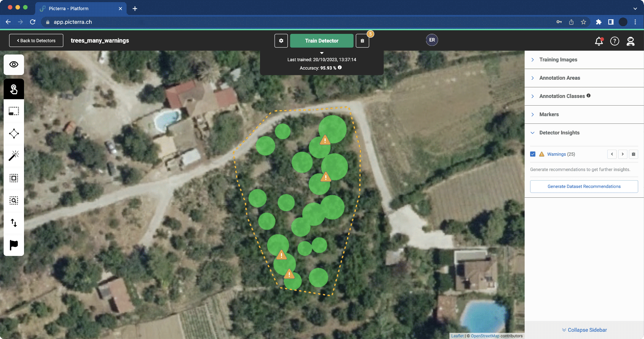Open the account profile icon

(x=631, y=41)
